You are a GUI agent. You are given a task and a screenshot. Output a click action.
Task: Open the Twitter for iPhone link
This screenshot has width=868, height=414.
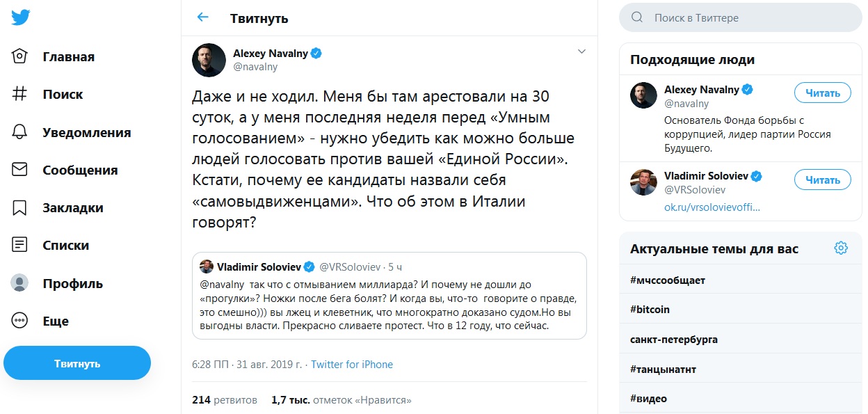[x=352, y=365]
